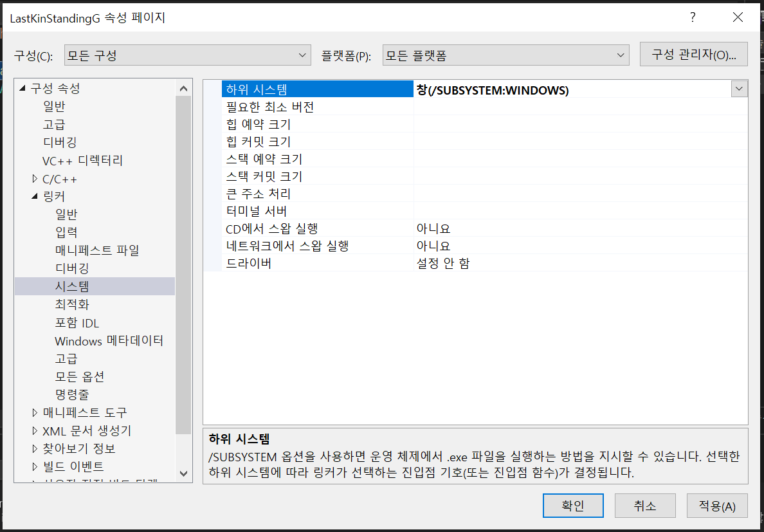This screenshot has height=532, width=764.
Task: Click the tree vertical scrollbar thumb
Action: click(183, 266)
